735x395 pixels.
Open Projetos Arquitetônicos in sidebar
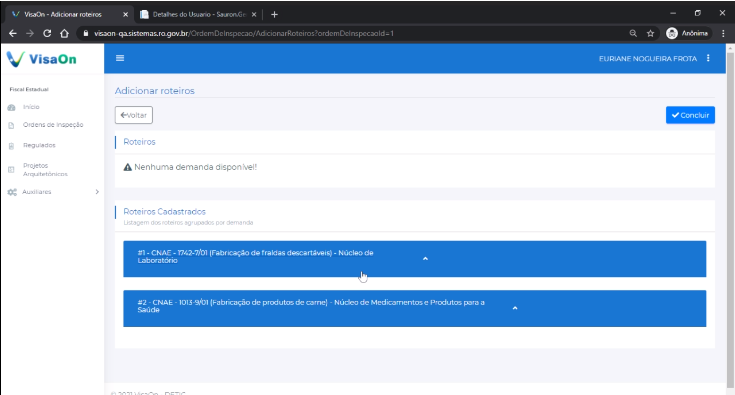coord(45,170)
